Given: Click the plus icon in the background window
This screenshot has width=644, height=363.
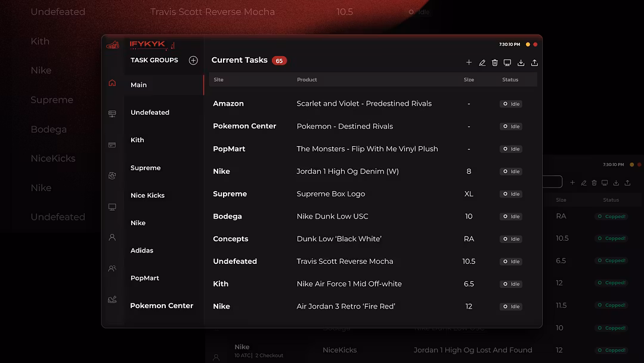Looking at the screenshot, I should (572, 183).
